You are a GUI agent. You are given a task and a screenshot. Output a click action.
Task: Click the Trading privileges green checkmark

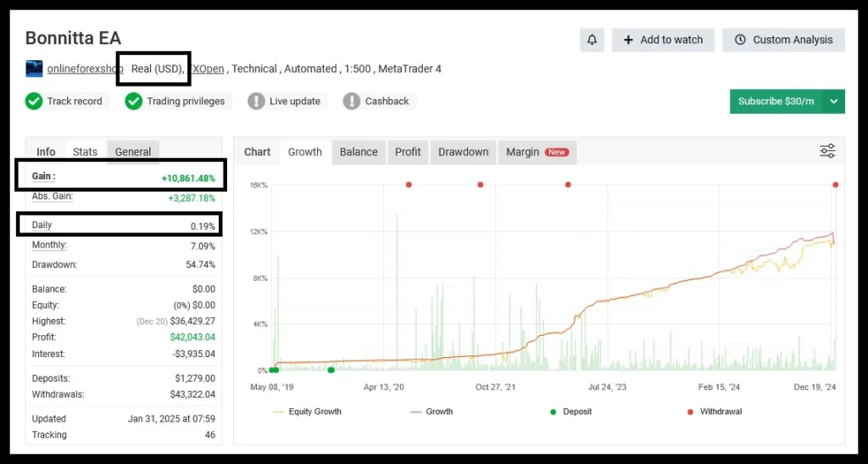coord(133,101)
